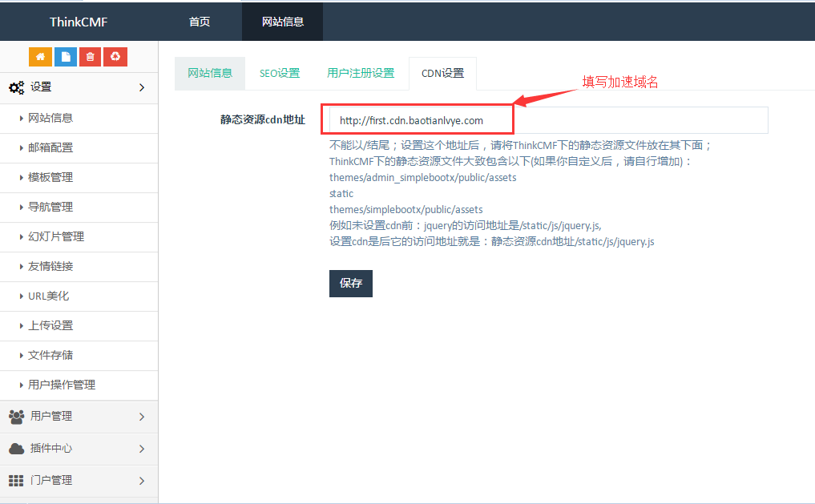Open URL美化 in the sidebar

click(79, 296)
